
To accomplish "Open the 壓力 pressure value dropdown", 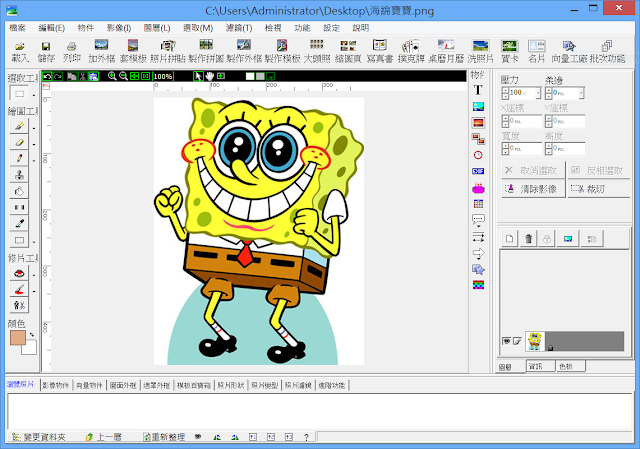I will [538, 93].
